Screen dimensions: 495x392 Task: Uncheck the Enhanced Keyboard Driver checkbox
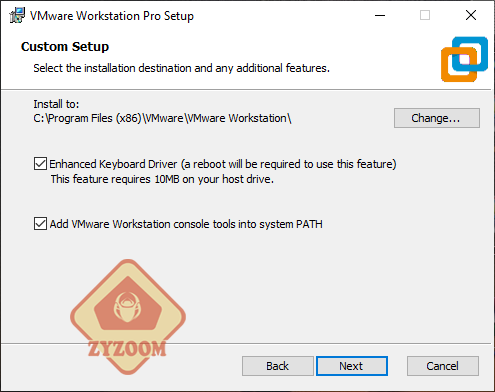point(40,164)
